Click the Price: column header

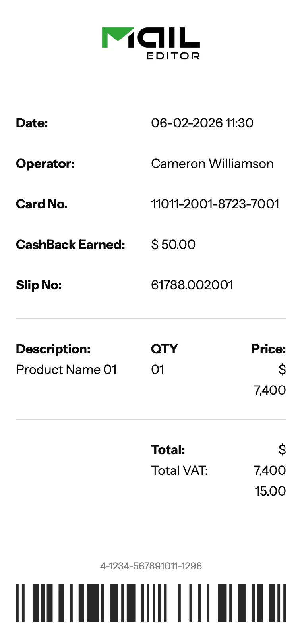coord(269,349)
